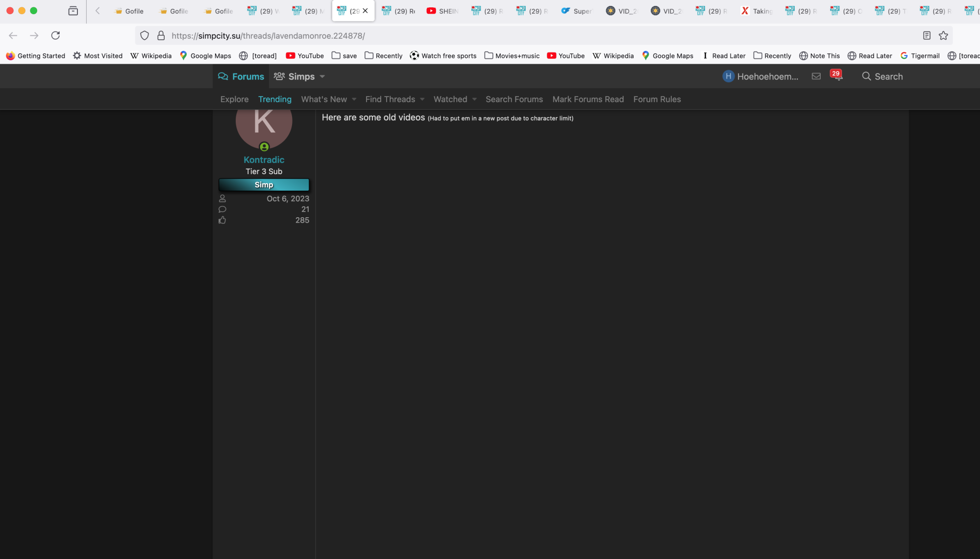980x559 pixels.
Task: Click the Kontradic avatar thumbnail
Action: click(264, 127)
